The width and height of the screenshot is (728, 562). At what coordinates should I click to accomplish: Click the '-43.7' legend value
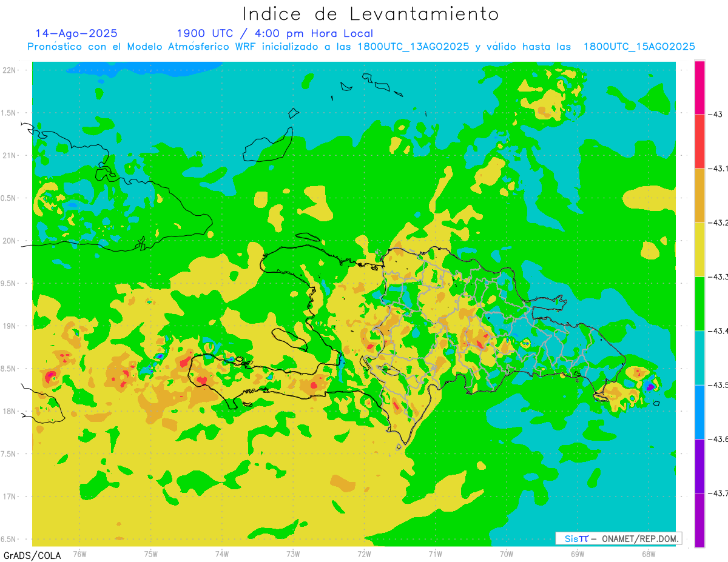pyautogui.click(x=718, y=493)
